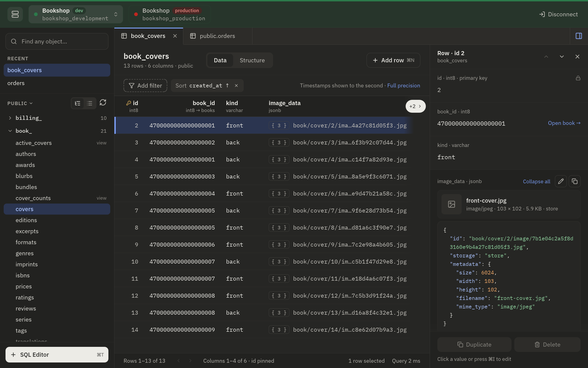Open orders from the recent list
Image resolution: width=588 pixels, height=368 pixels.
pos(57,83)
